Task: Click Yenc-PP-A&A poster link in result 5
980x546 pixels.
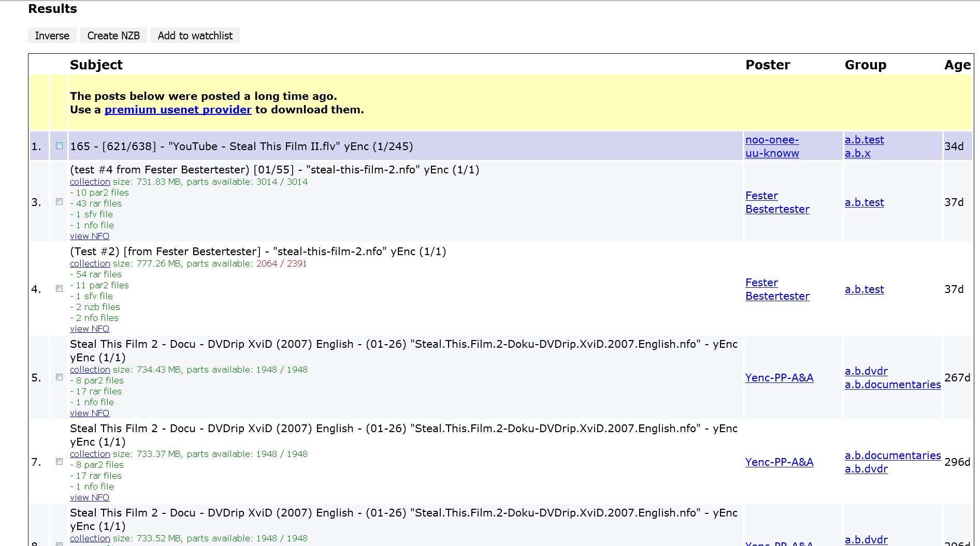Action: point(779,378)
